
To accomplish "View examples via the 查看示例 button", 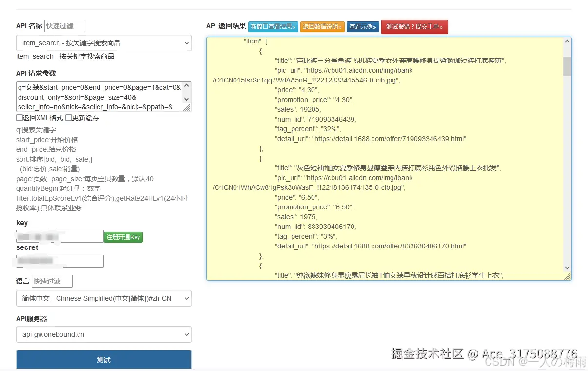I will 363,26.
